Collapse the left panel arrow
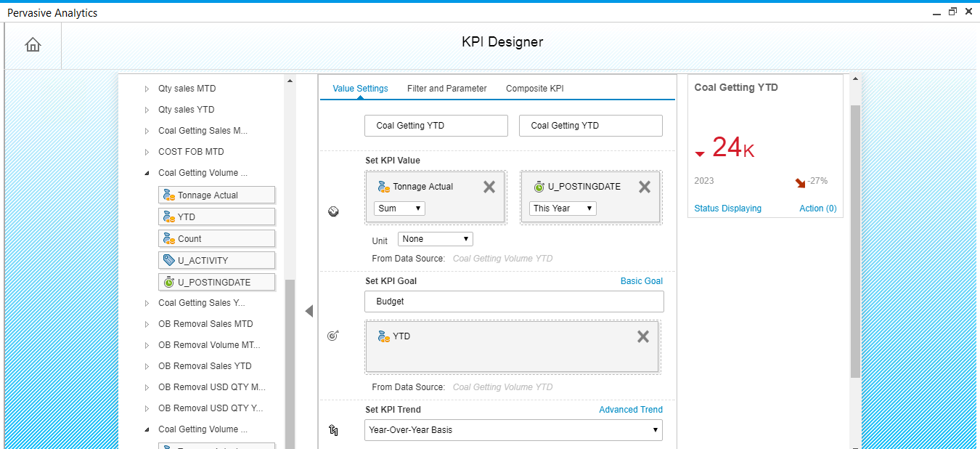 pyautogui.click(x=309, y=311)
